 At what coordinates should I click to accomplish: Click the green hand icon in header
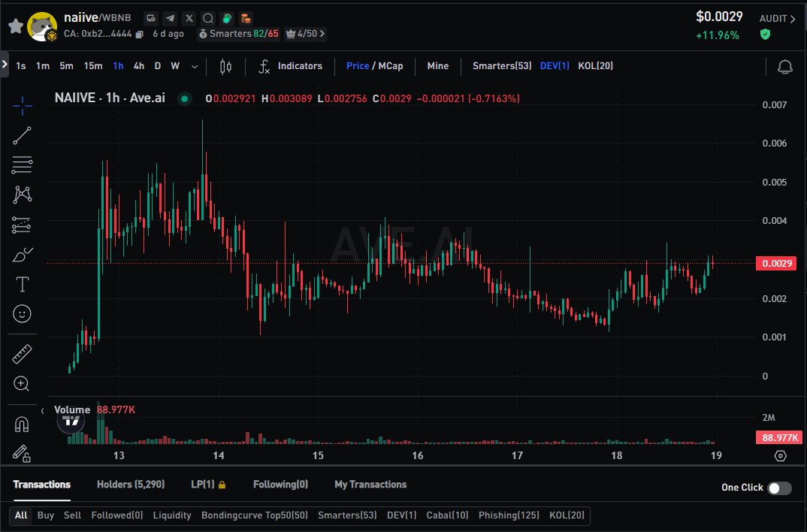point(227,18)
